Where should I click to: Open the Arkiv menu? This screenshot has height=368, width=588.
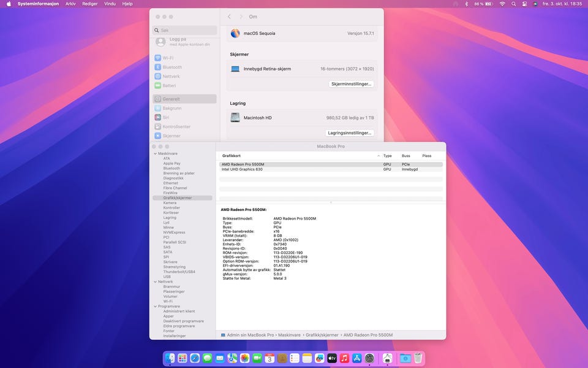point(70,4)
